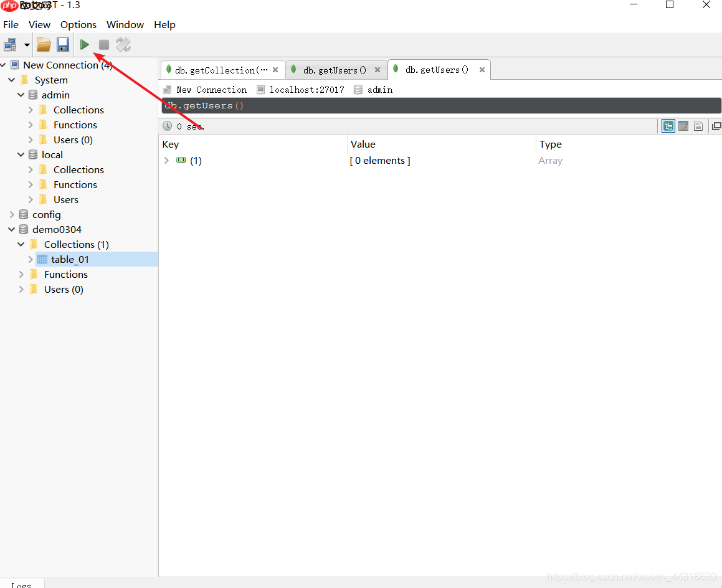Viewport: 722px width, 588px height.
Task: Click the array icon in result row (1)
Action: (x=181, y=160)
